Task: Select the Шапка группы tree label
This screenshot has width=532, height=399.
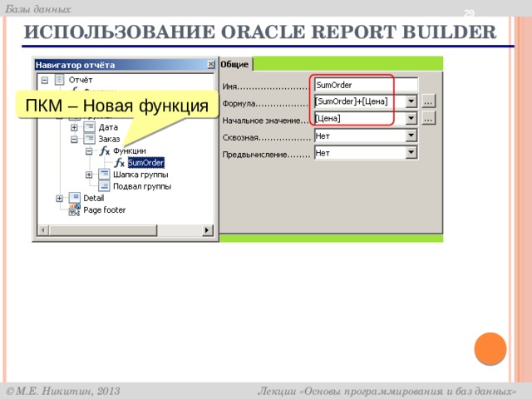Action: pos(140,175)
